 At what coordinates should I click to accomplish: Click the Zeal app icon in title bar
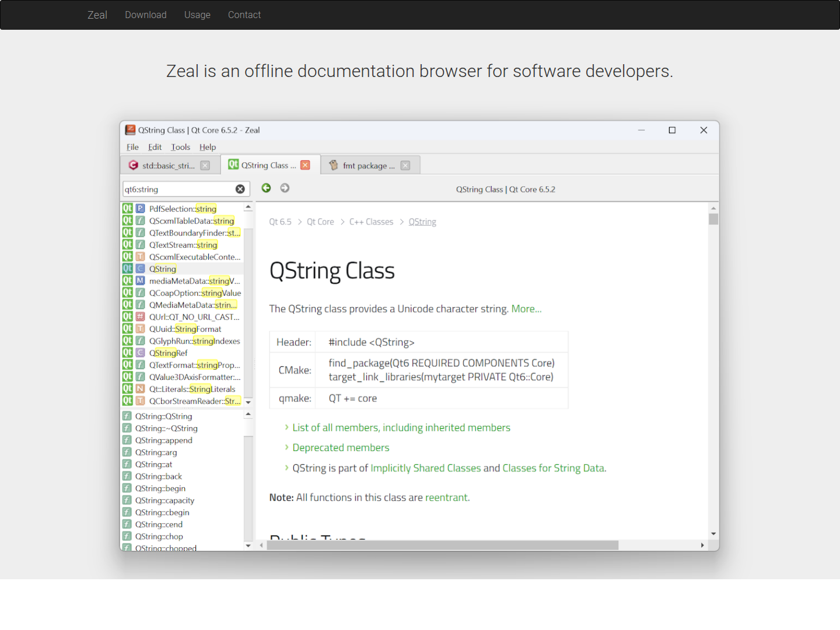[x=130, y=130]
